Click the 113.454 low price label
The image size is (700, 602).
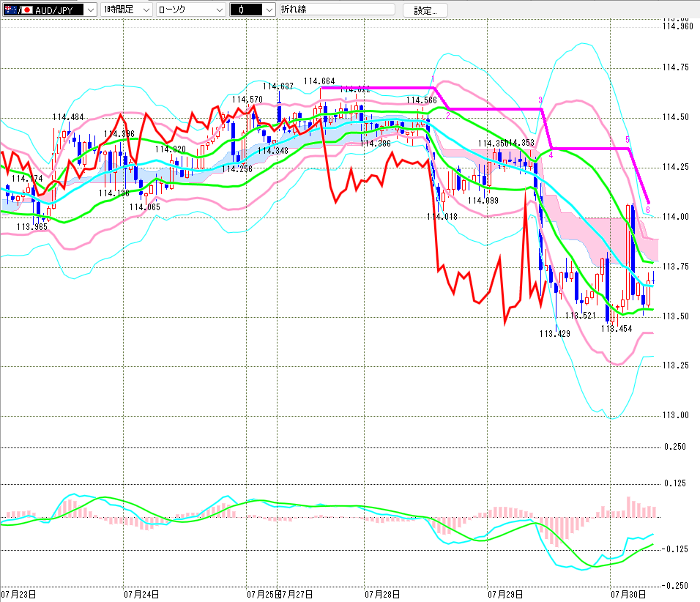(x=617, y=329)
